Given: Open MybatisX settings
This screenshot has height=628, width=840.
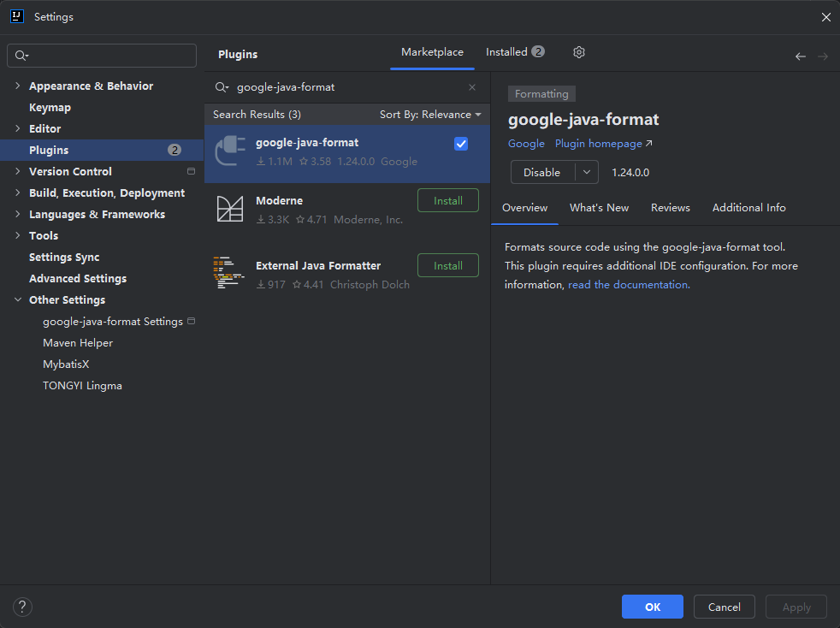Looking at the screenshot, I should click(x=102, y=364).
